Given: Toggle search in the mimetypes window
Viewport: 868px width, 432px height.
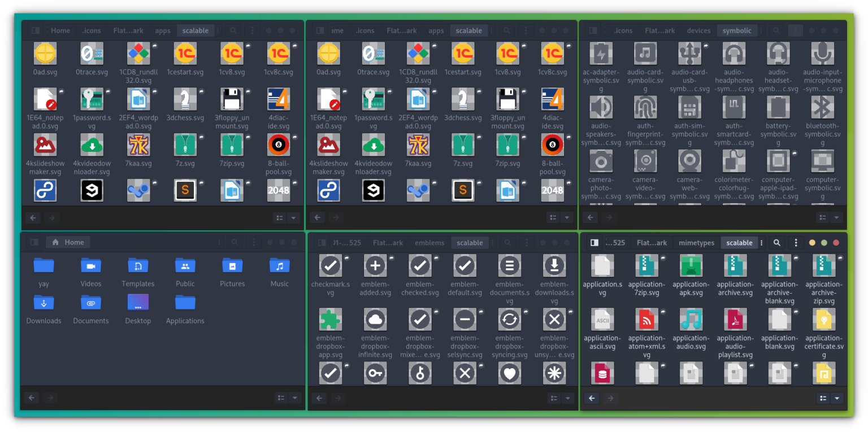Looking at the screenshot, I should (x=776, y=242).
